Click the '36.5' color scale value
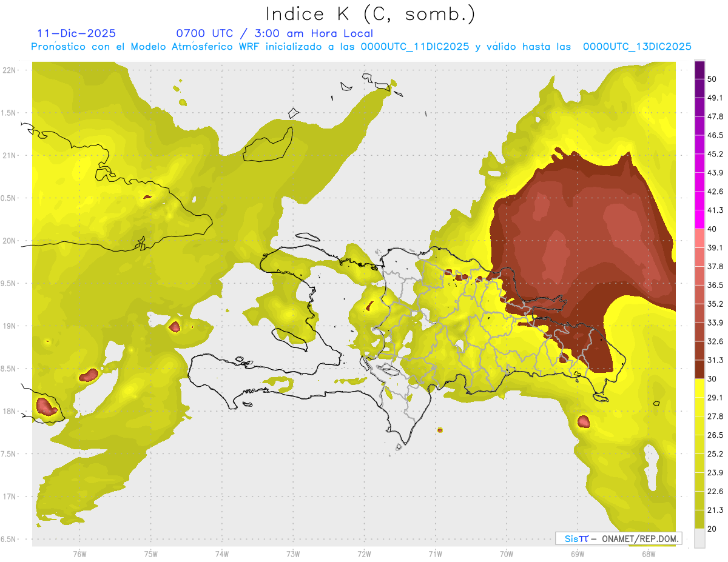The height and width of the screenshot is (562, 728). (x=716, y=285)
